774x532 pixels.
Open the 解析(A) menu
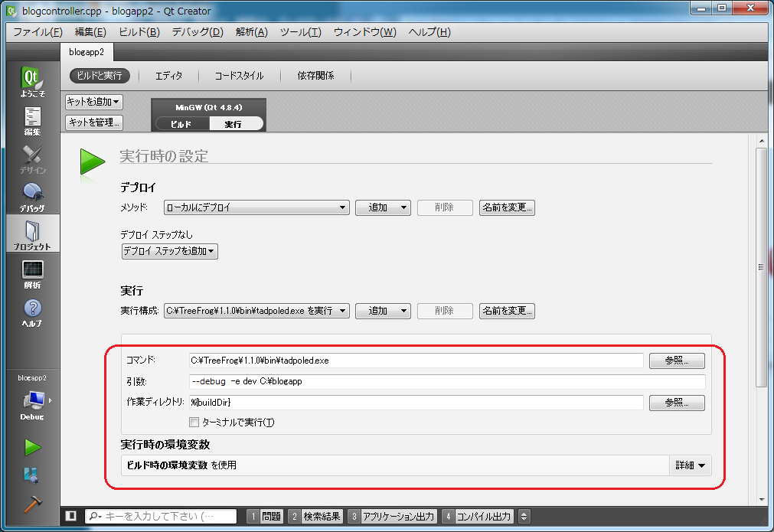point(252,32)
